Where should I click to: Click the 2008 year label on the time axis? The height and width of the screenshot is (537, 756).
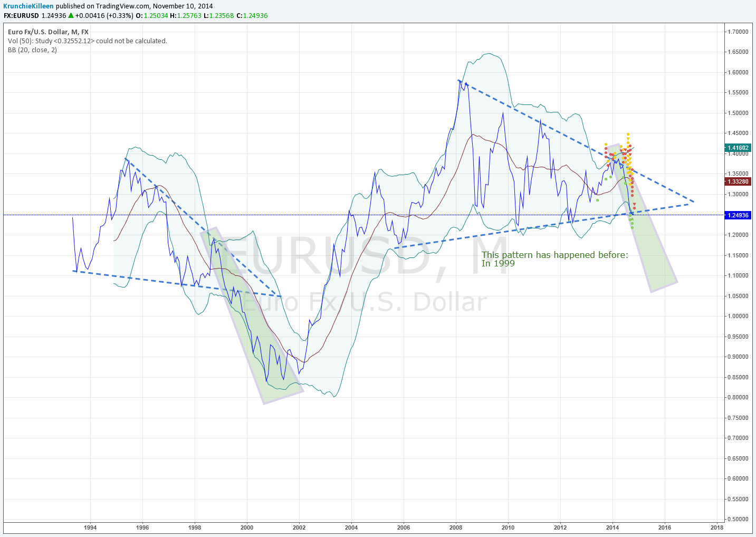[x=456, y=528]
